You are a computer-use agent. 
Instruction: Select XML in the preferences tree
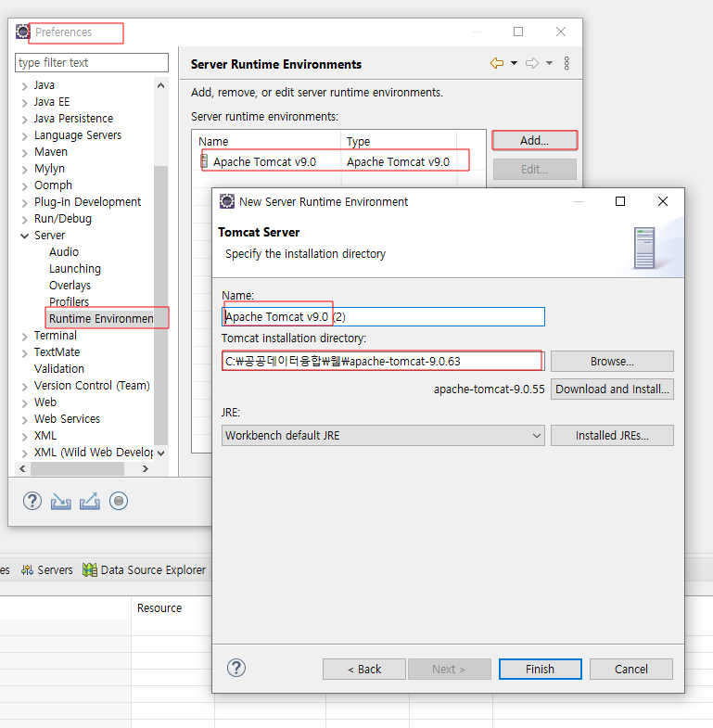(45, 436)
